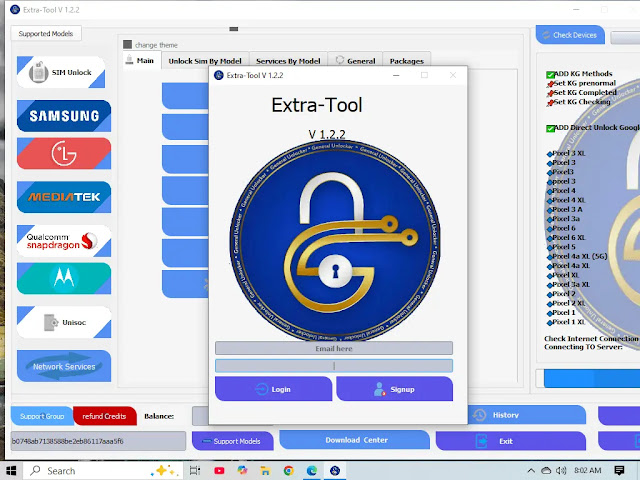Click the refund Credits button
This screenshot has height=480, width=640.
tap(104, 416)
